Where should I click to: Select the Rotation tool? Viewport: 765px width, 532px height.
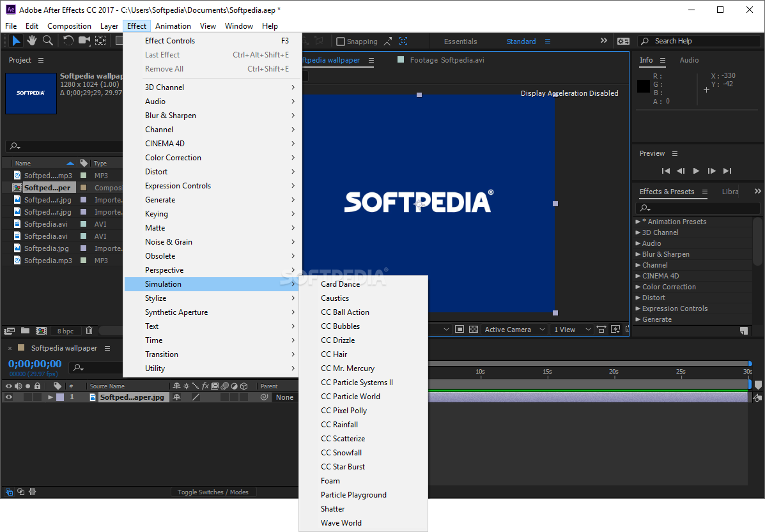(68, 40)
